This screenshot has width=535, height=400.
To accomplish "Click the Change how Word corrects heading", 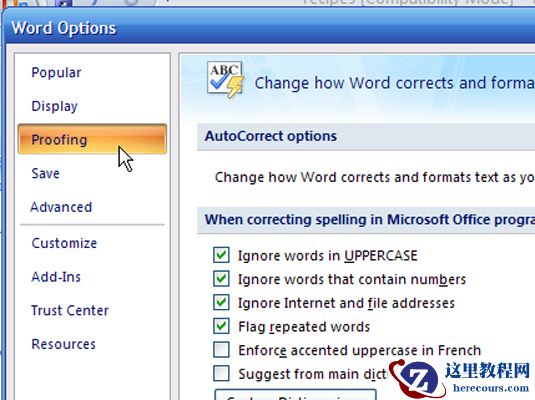I will point(394,83).
